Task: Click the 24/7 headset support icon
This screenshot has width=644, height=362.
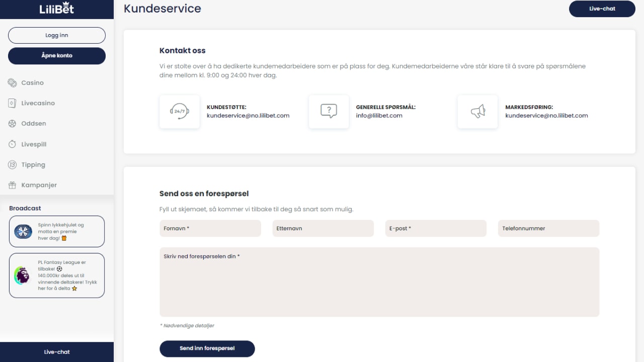Action: tap(180, 112)
